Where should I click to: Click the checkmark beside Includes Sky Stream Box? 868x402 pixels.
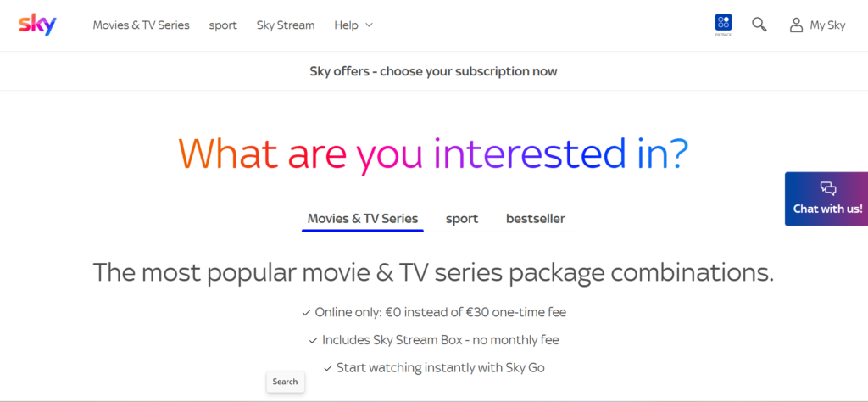coord(313,340)
